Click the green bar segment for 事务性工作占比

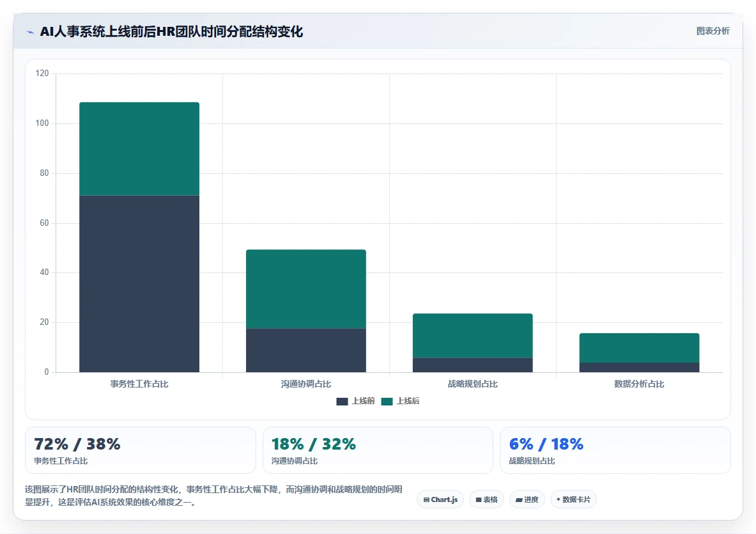click(x=139, y=148)
